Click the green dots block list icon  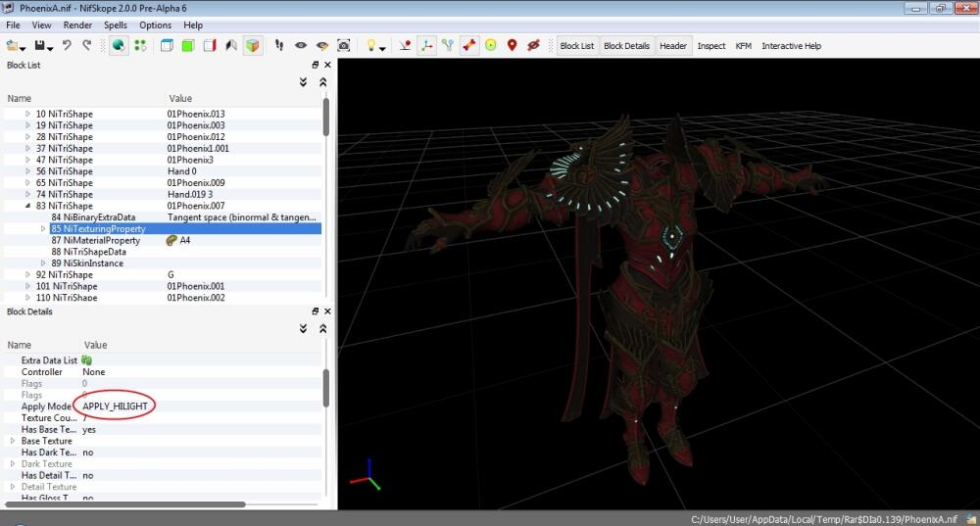pyautogui.click(x=140, y=46)
